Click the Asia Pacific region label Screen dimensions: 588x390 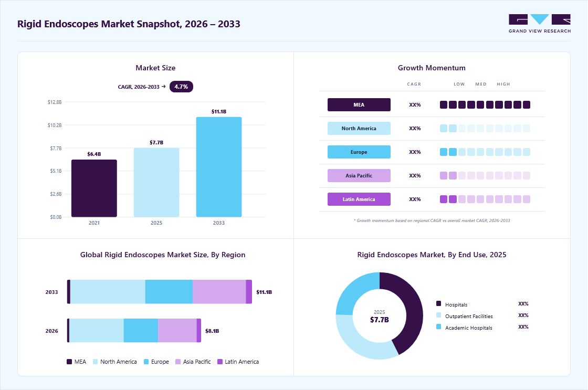coord(359,175)
